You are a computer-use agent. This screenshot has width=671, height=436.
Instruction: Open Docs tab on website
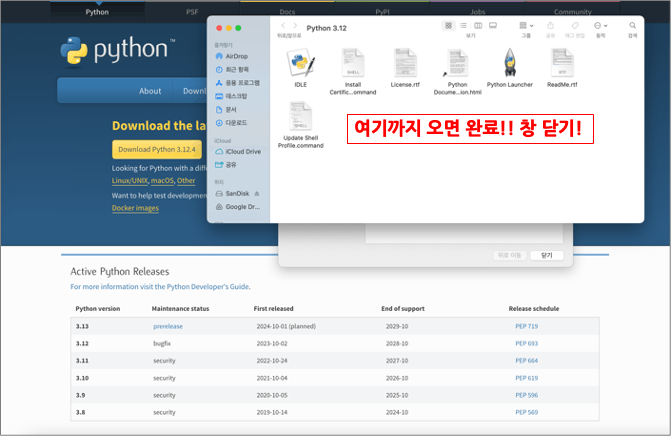(x=287, y=12)
